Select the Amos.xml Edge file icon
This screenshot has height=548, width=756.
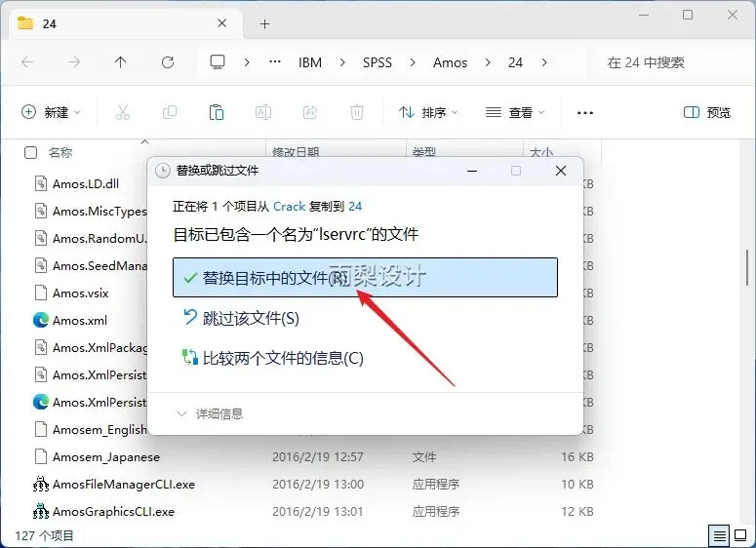[x=41, y=320]
